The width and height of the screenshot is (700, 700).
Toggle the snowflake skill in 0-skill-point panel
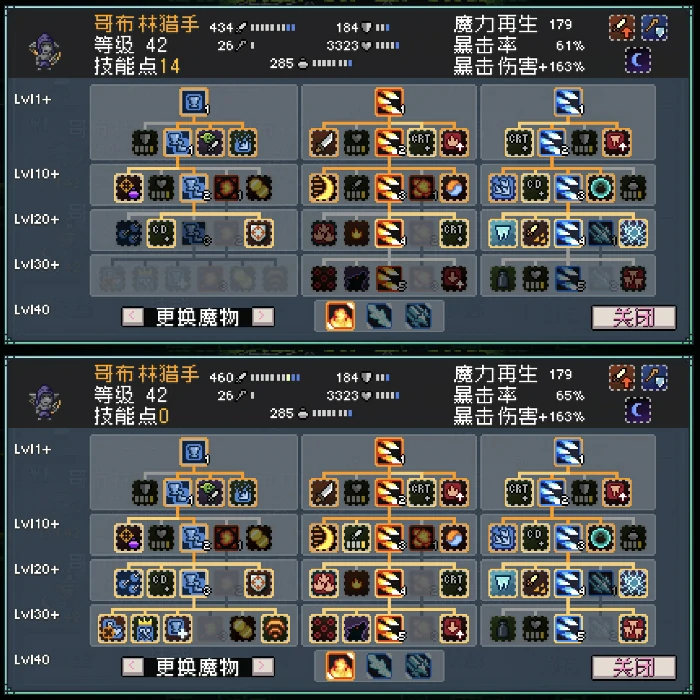coord(633,583)
